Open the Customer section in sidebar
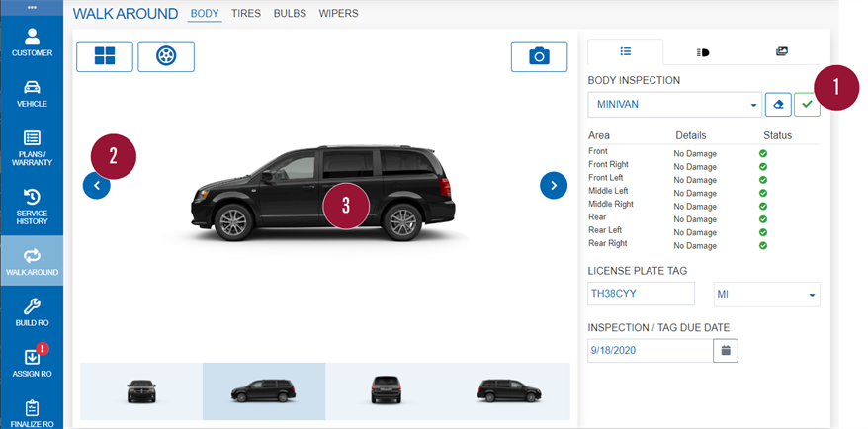The width and height of the screenshot is (868, 429). pyautogui.click(x=32, y=43)
